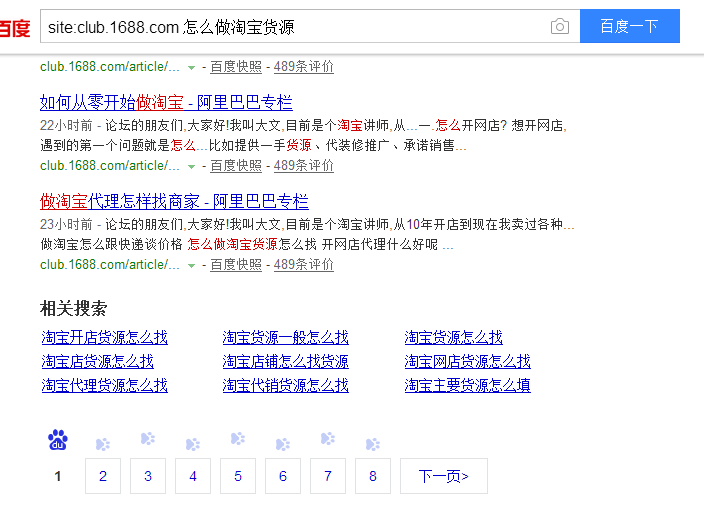This screenshot has height=526, width=704.
Task: Click the search query input field
Action: coord(290,27)
